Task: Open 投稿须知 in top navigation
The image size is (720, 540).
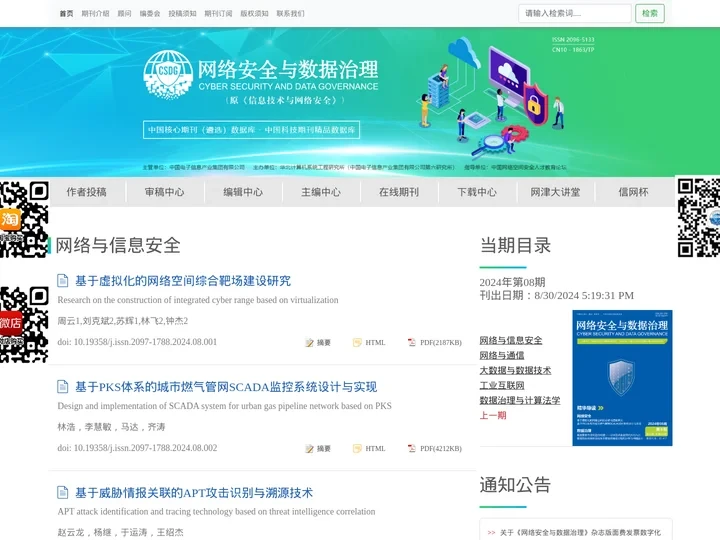Action: tap(182, 13)
